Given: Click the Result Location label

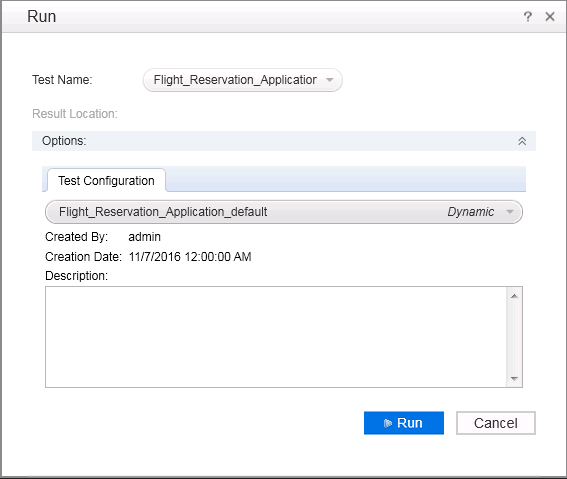Looking at the screenshot, I should 75,114.
